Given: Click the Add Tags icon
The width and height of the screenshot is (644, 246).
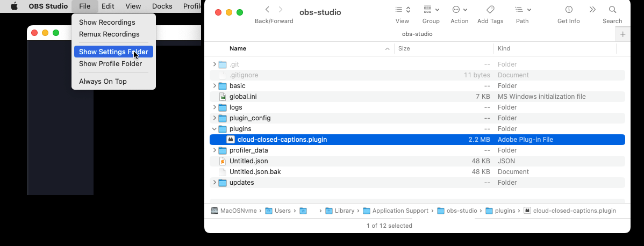Looking at the screenshot, I should [x=490, y=10].
